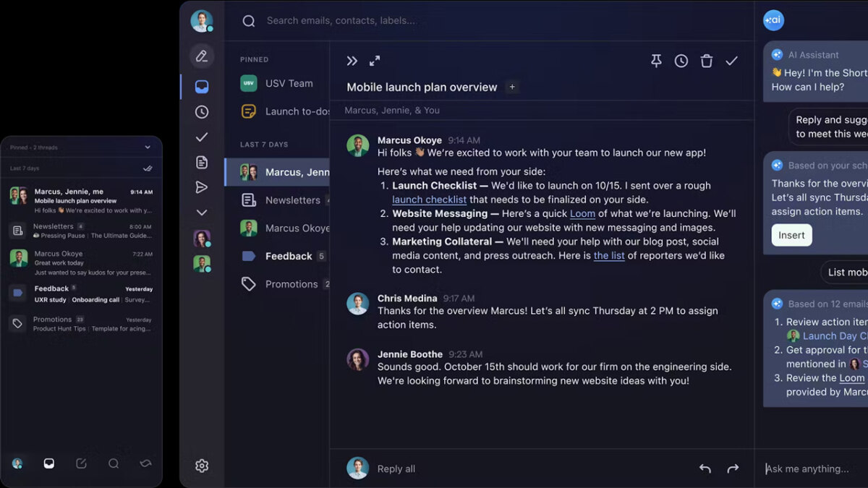
Task: Collapse the Pinned section on mobile panel
Action: click(x=148, y=147)
